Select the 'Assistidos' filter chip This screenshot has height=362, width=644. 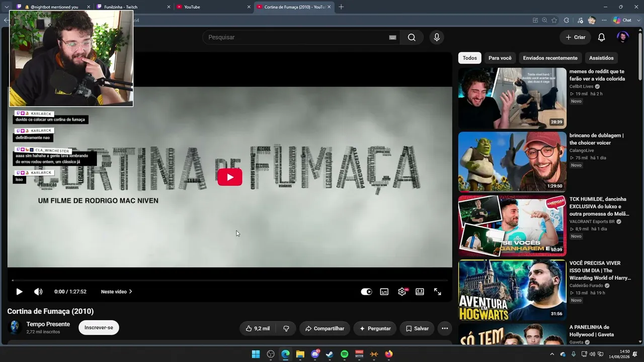click(x=601, y=58)
